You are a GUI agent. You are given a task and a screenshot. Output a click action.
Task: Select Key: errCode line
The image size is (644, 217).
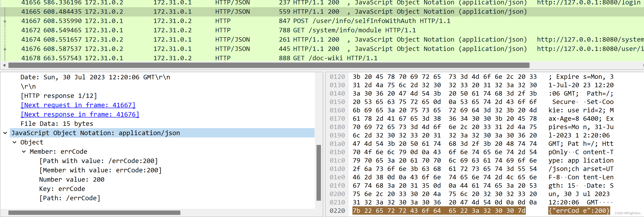click(62, 189)
